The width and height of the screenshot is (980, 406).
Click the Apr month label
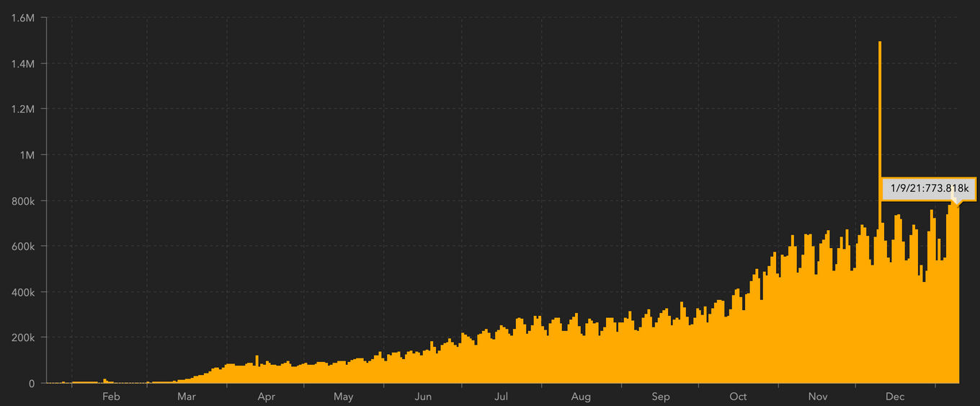coord(267,397)
